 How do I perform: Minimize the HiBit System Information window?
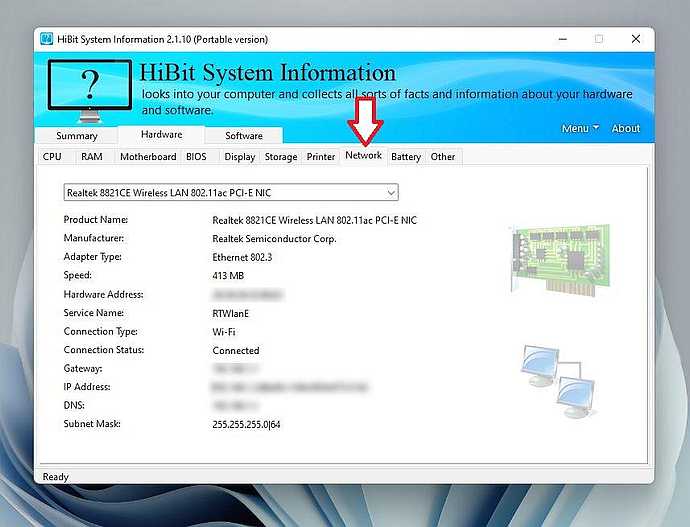tap(562, 39)
